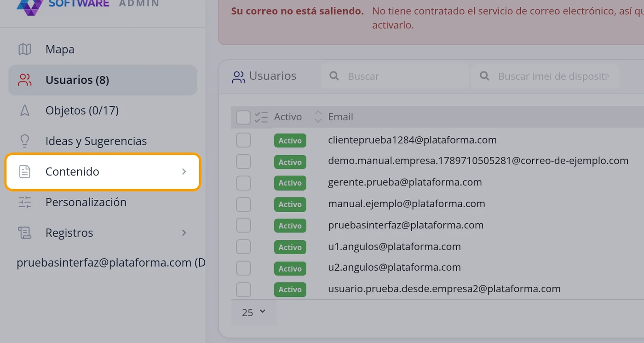Click the Contenido document icon
The width and height of the screenshot is (644, 343).
click(x=24, y=172)
